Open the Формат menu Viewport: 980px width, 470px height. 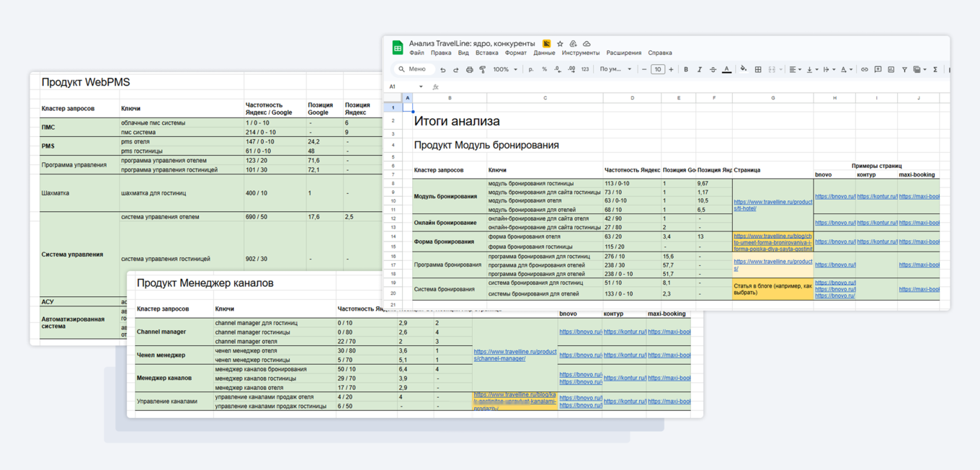click(x=516, y=53)
